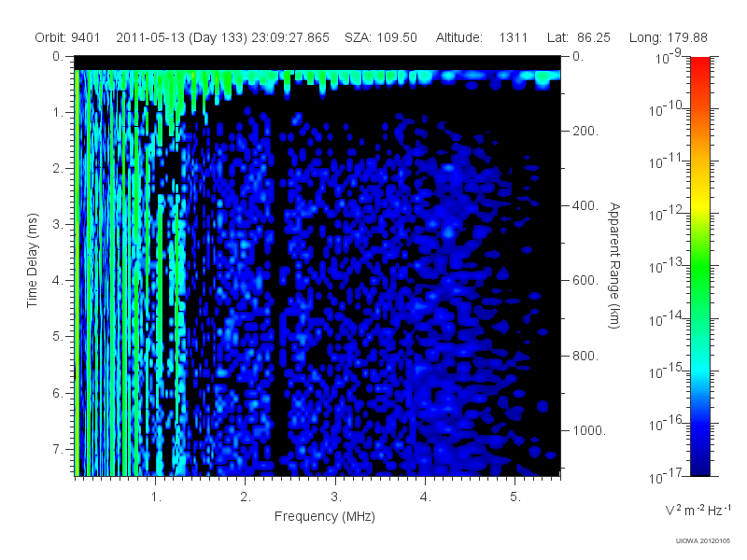Click the '5.' time delay tick label
The height and width of the screenshot is (560, 747).
click(58, 337)
